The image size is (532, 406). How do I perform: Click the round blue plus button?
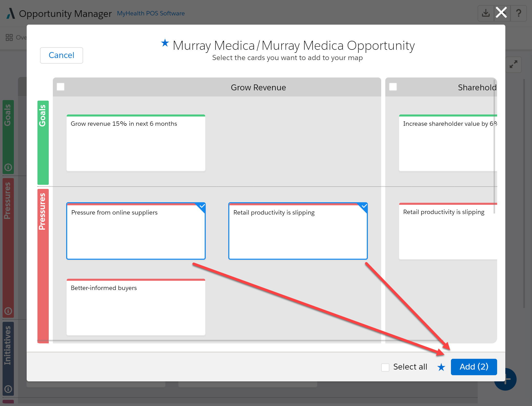506,379
